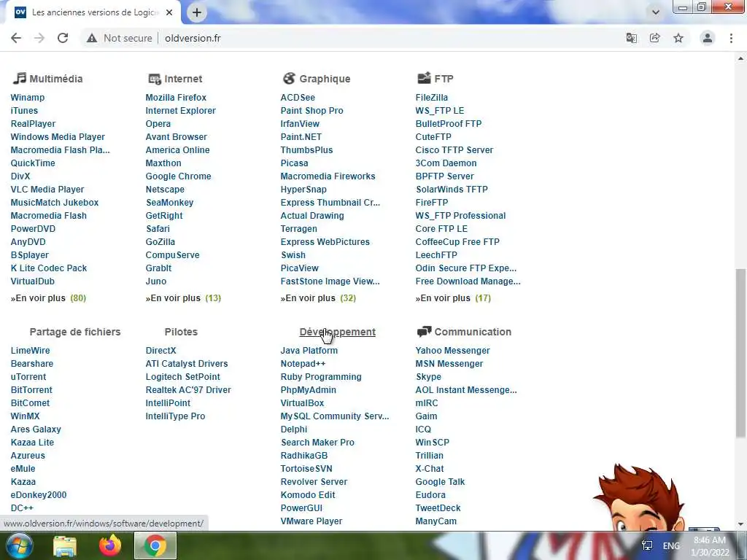747x560 pixels.
Task: Open the Multimédia heading link
Action: (x=55, y=79)
